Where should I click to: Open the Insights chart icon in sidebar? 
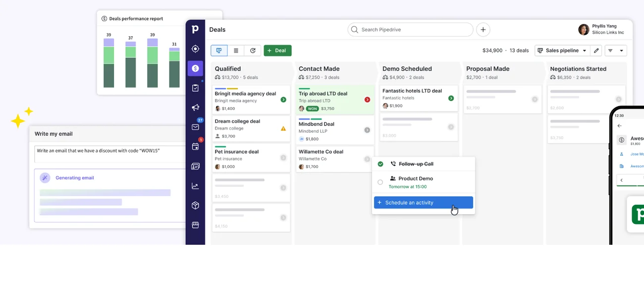tap(195, 186)
